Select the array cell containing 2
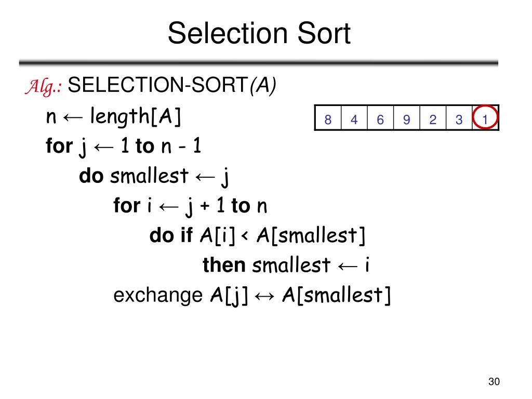This screenshot has height=399, width=532. click(433, 118)
